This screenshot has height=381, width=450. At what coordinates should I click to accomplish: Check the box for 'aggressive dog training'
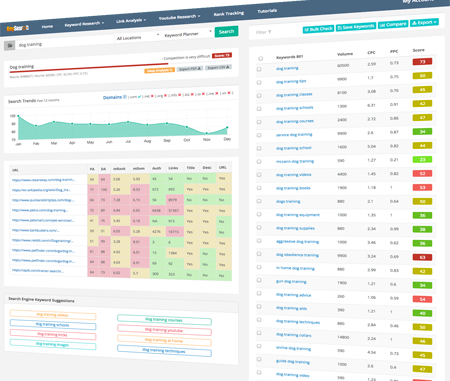(x=259, y=240)
